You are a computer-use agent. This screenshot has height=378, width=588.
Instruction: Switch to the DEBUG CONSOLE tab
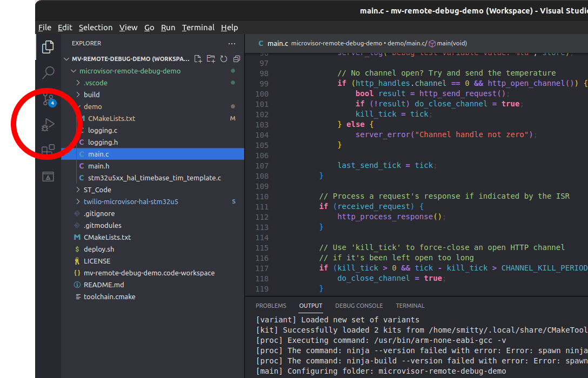pyautogui.click(x=359, y=306)
